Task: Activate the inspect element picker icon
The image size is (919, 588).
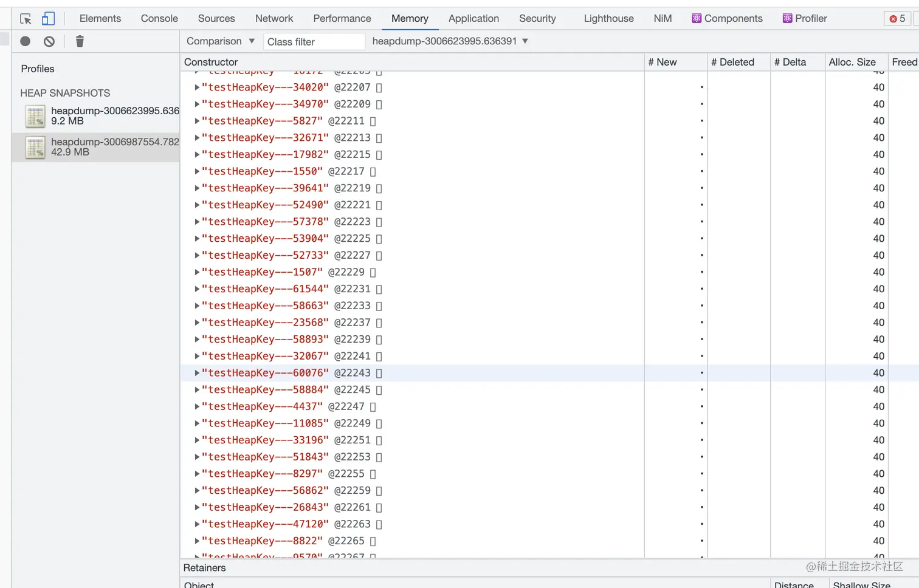Action: coord(26,19)
